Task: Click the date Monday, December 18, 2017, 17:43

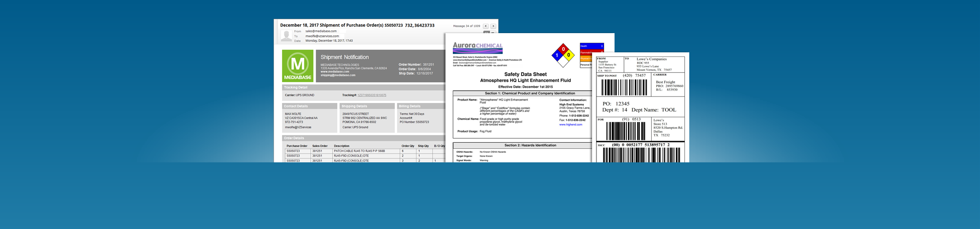Action: pyautogui.click(x=329, y=41)
